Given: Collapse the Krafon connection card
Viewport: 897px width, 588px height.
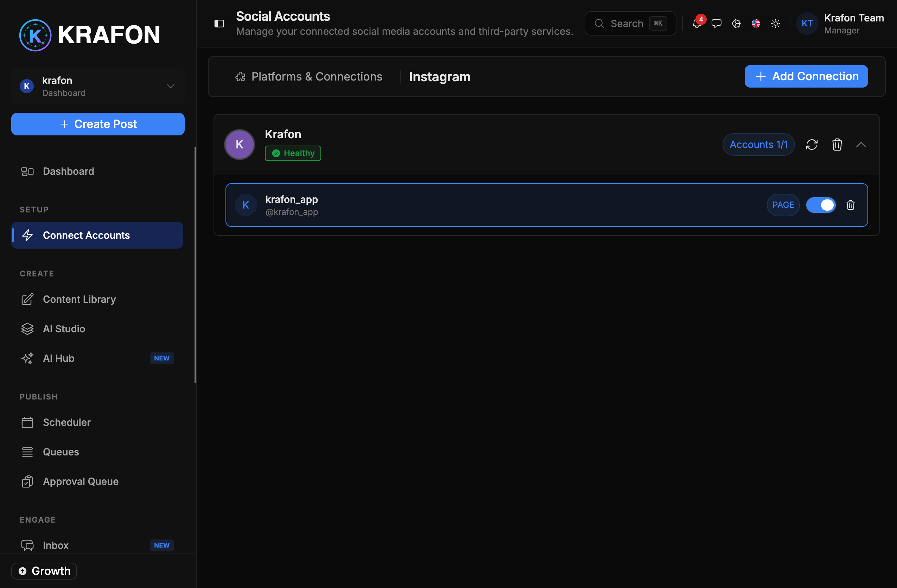Looking at the screenshot, I should (x=861, y=145).
